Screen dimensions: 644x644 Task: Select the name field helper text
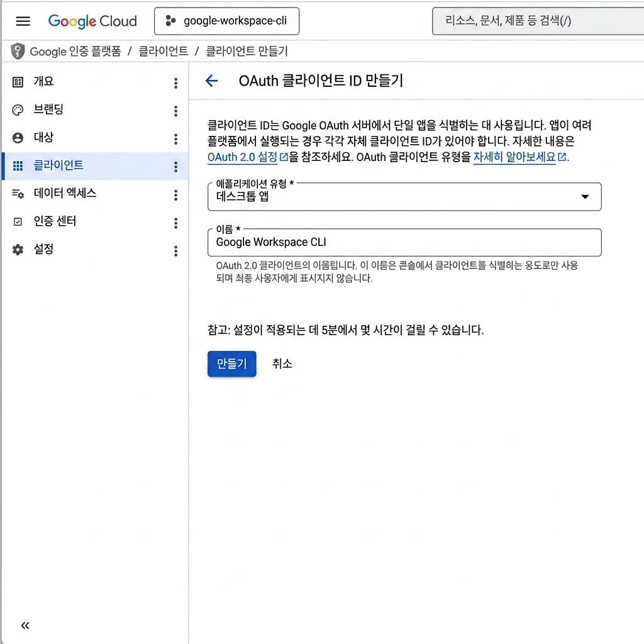[397, 272]
